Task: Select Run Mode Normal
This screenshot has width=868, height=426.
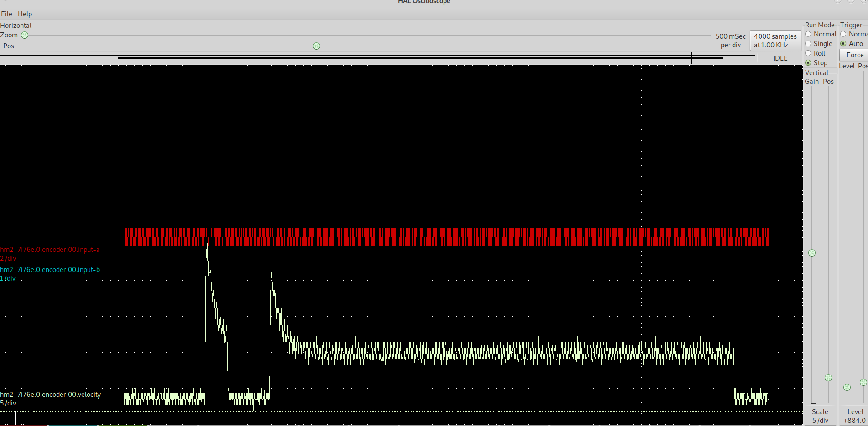Action: [x=820, y=34]
